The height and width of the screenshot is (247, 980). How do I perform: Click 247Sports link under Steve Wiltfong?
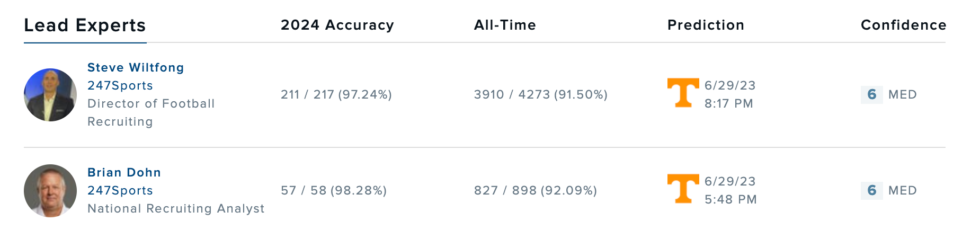120,86
